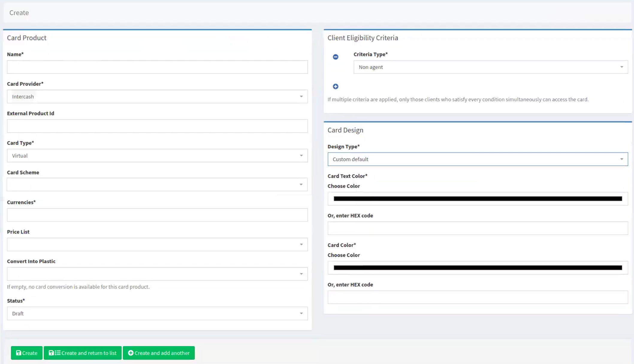Image resolution: width=634 pixels, height=364 pixels.
Task: Open the Card Provider dropdown
Action: coord(157,97)
